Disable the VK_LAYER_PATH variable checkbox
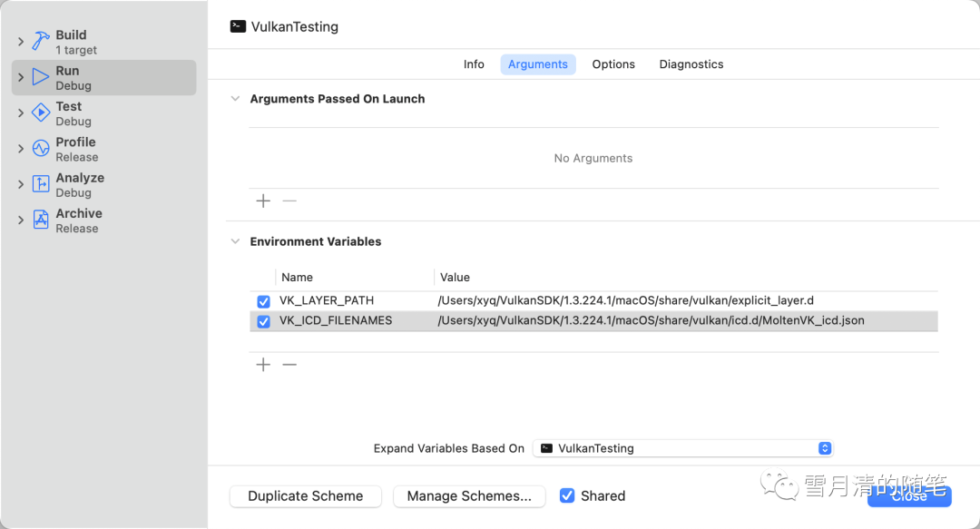 click(264, 301)
